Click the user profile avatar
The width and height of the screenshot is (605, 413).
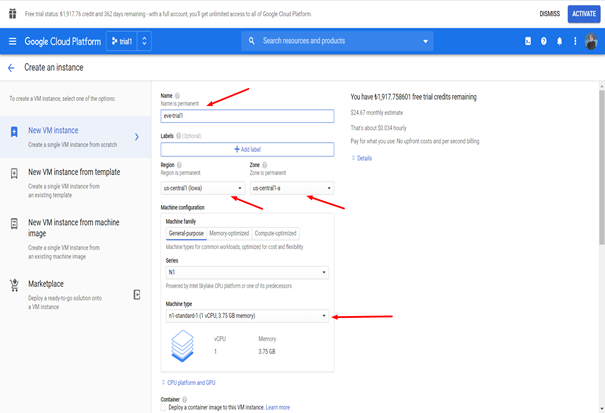pyautogui.click(x=591, y=41)
